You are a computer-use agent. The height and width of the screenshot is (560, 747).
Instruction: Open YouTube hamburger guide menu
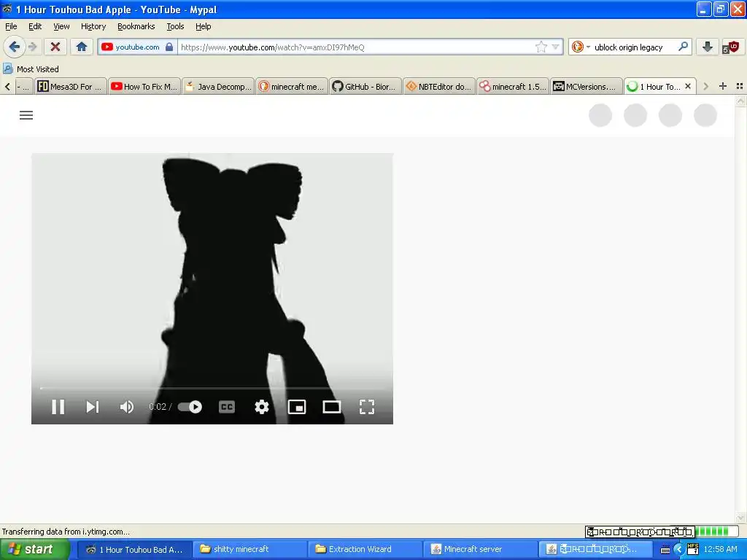point(26,115)
